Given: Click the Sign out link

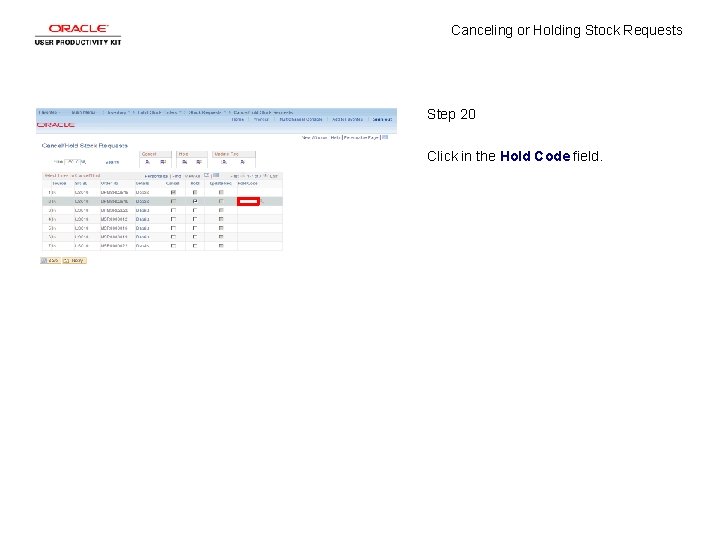Looking at the screenshot, I should pyautogui.click(x=382, y=119).
